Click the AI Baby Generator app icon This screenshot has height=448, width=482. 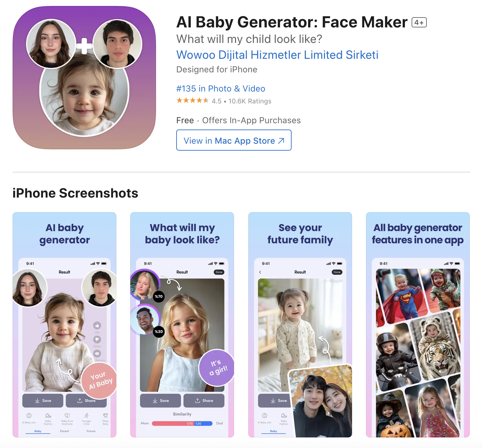coord(84,78)
